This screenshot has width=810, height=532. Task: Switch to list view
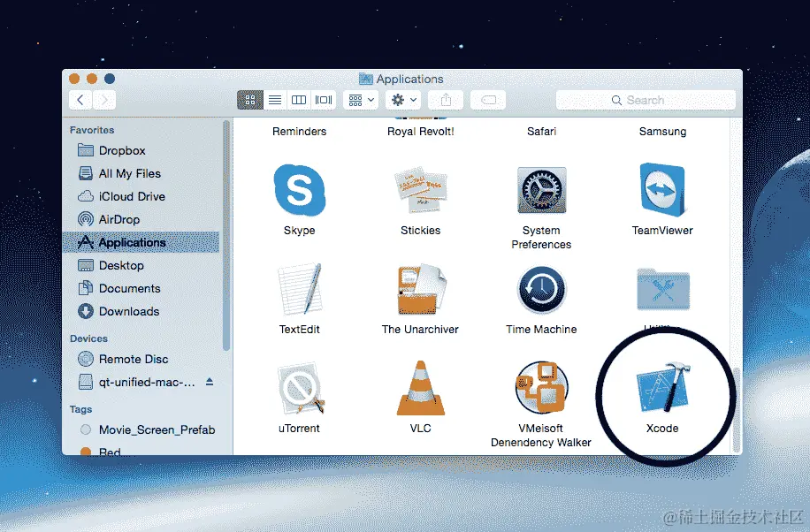[275, 100]
